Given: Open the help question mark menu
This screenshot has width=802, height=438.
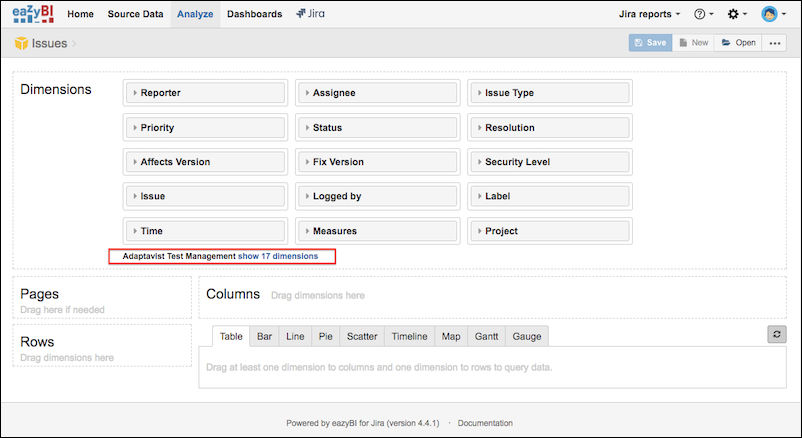Looking at the screenshot, I should [703, 15].
